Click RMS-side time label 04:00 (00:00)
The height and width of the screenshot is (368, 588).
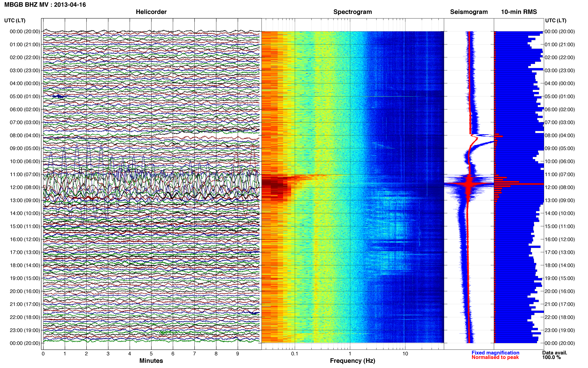point(560,83)
